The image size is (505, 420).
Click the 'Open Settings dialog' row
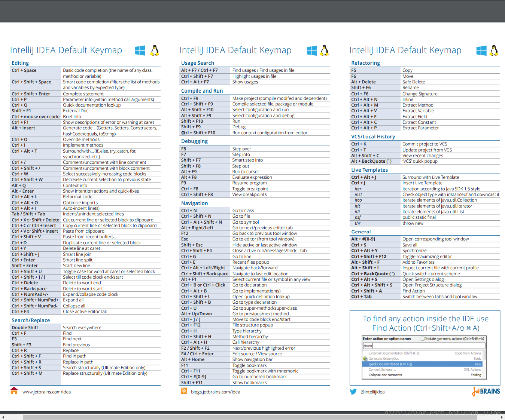pos(425,279)
